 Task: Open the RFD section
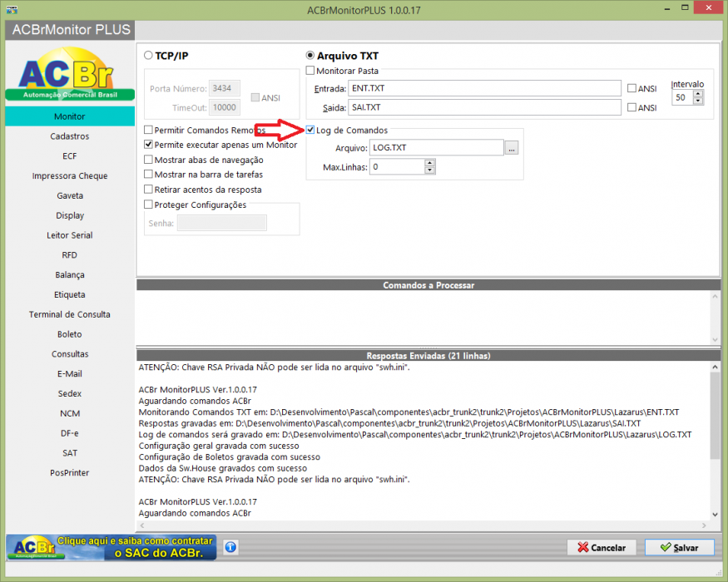tap(70, 255)
